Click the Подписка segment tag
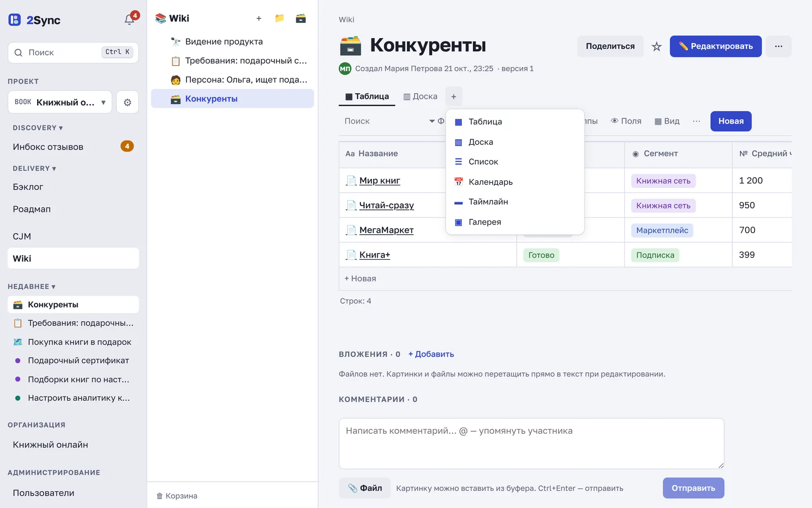Image resolution: width=812 pixels, height=508 pixels. click(655, 255)
